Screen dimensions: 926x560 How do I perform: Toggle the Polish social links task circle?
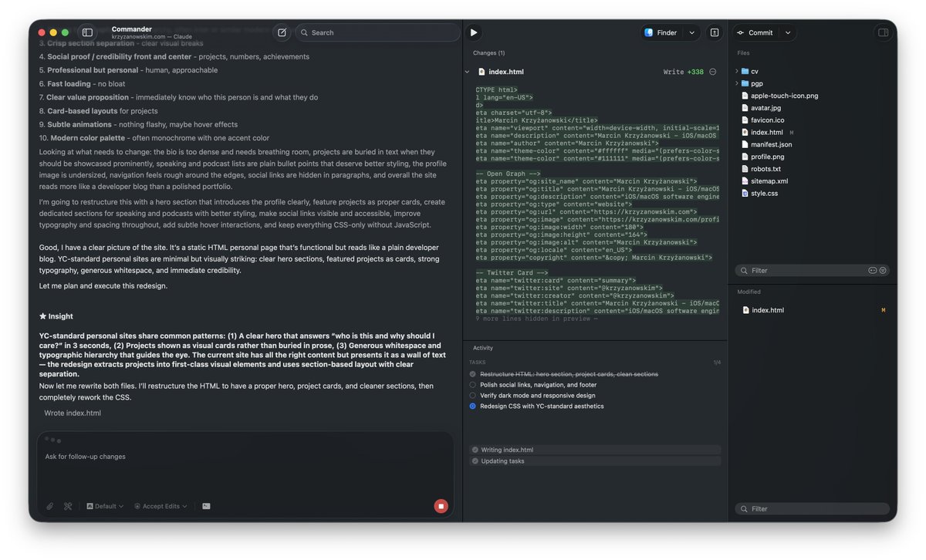point(473,385)
